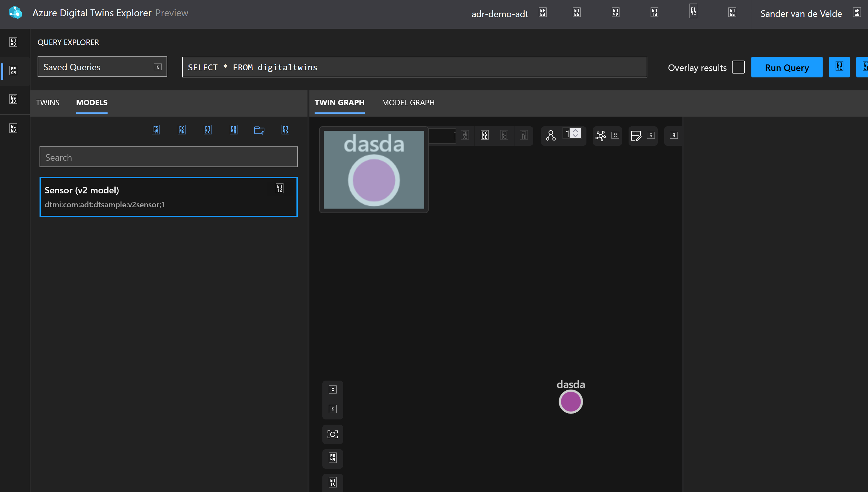Switch to the MODEL GRAPH tab
The image size is (868, 492).
408,102
